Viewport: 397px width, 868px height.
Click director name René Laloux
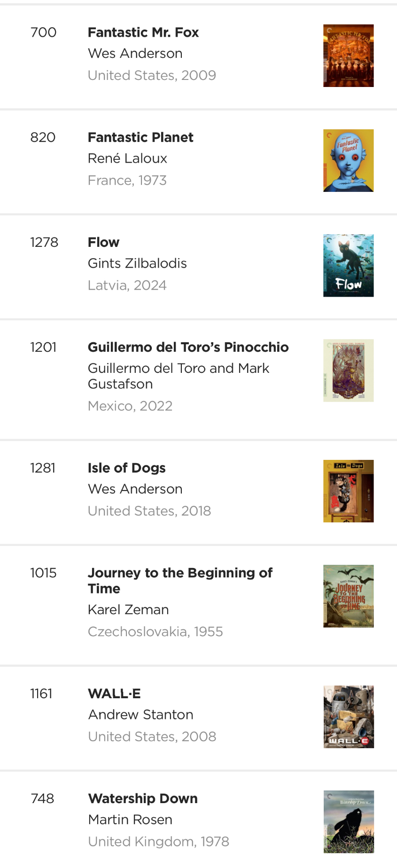[127, 158]
